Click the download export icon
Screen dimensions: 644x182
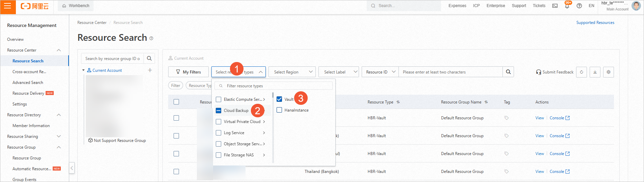[x=595, y=72]
